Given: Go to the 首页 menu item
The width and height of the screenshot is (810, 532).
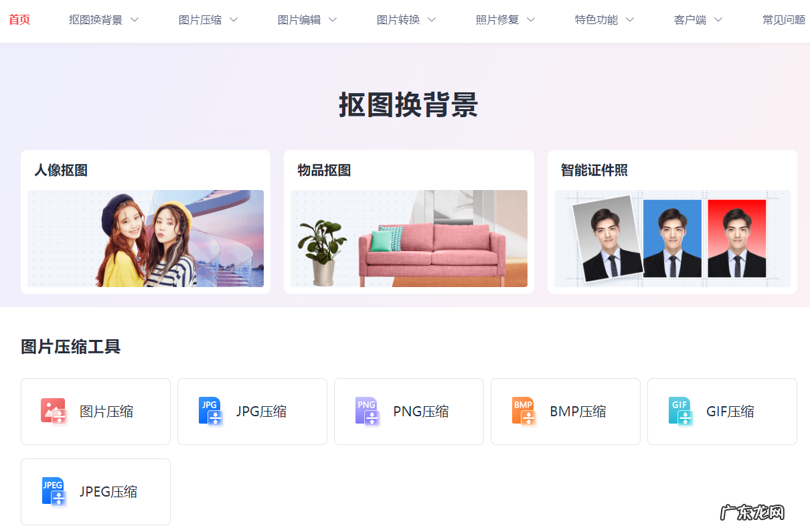Looking at the screenshot, I should click(x=19, y=19).
